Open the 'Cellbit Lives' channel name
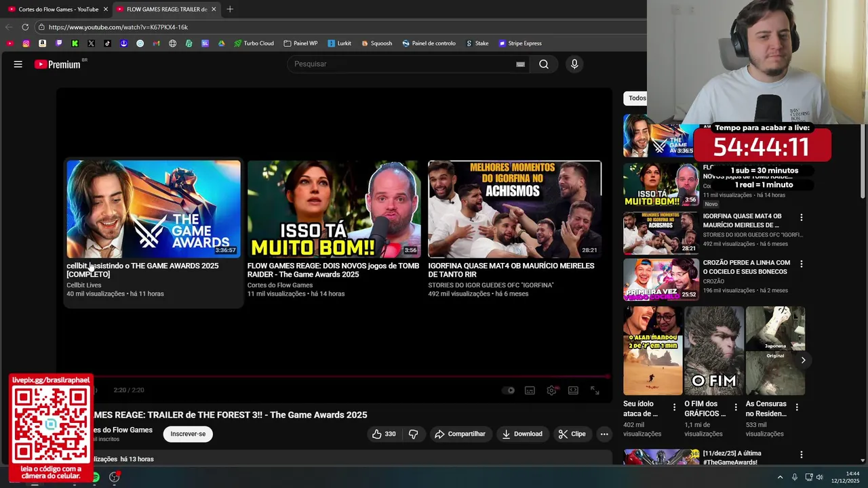This screenshot has width=868, height=488. point(84,285)
